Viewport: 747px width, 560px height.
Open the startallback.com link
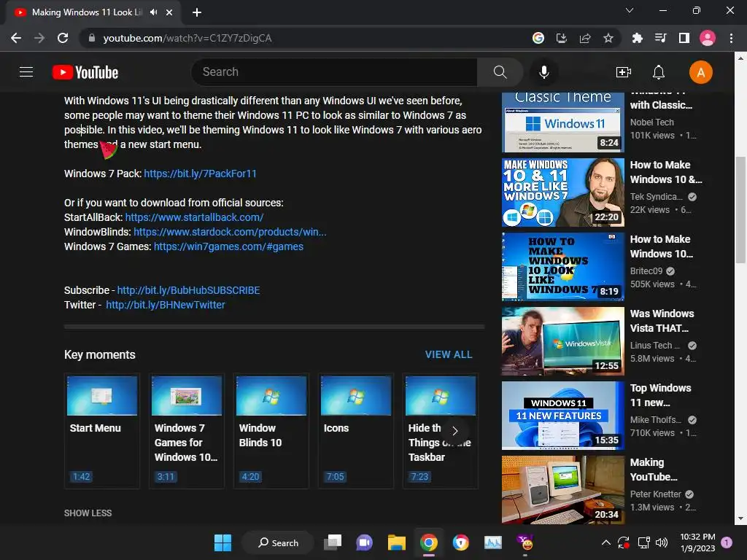click(x=194, y=217)
